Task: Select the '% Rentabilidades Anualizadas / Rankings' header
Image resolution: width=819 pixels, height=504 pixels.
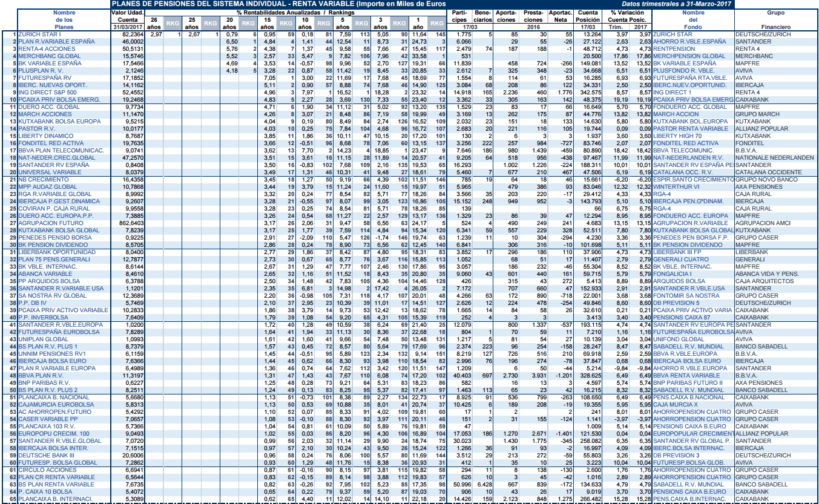Action: [295, 12]
